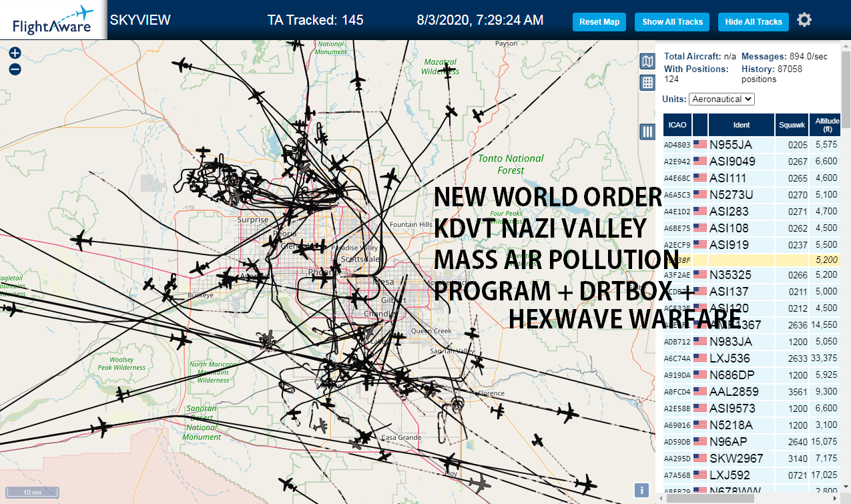Click the flag in the N955JA row
This screenshot has width=851, height=504.
700,144
